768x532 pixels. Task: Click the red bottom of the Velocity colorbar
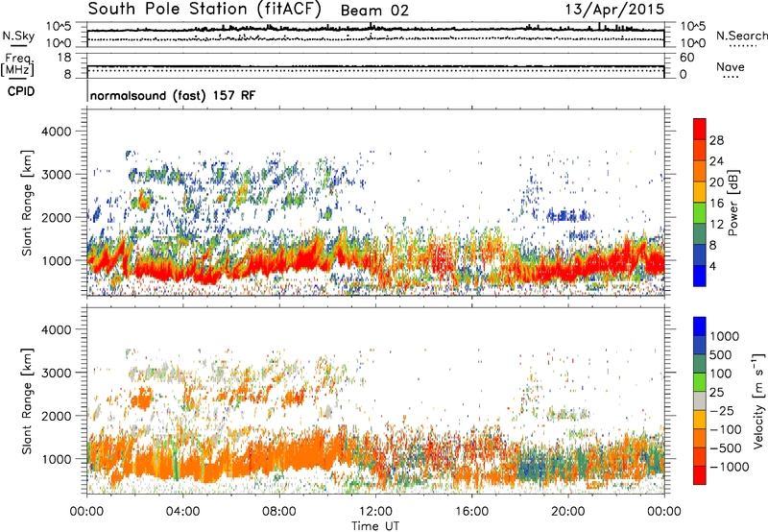pos(700,475)
